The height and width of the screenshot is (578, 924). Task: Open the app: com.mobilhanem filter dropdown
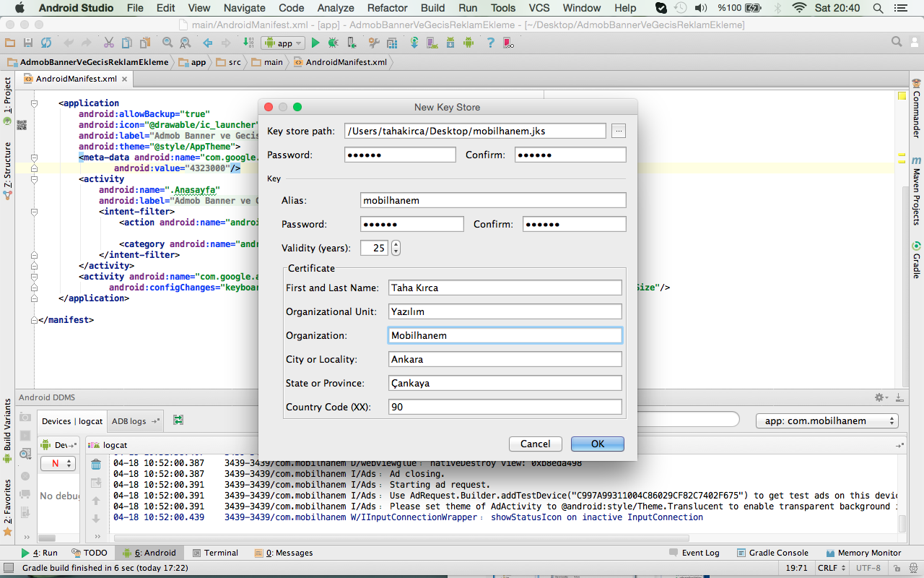pyautogui.click(x=827, y=420)
